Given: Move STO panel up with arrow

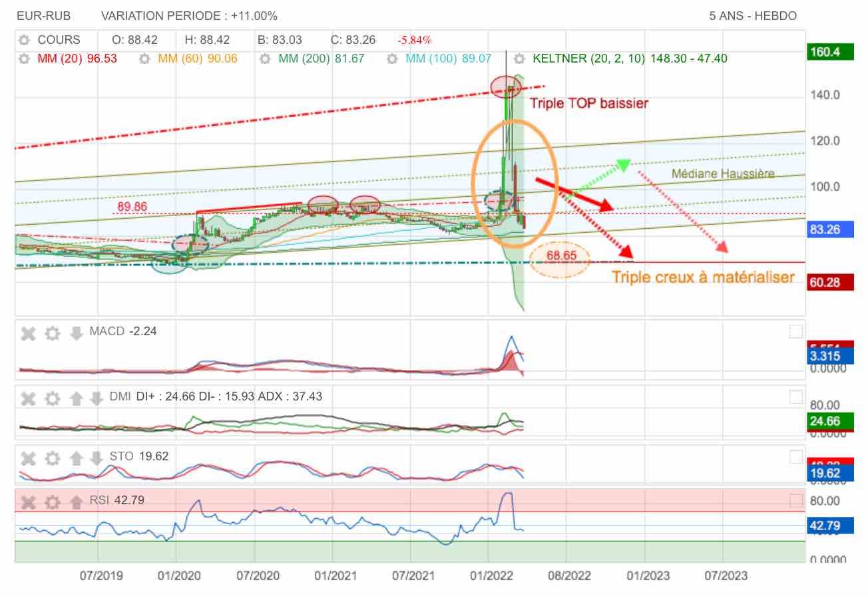Looking at the screenshot, I should pos(76,458).
